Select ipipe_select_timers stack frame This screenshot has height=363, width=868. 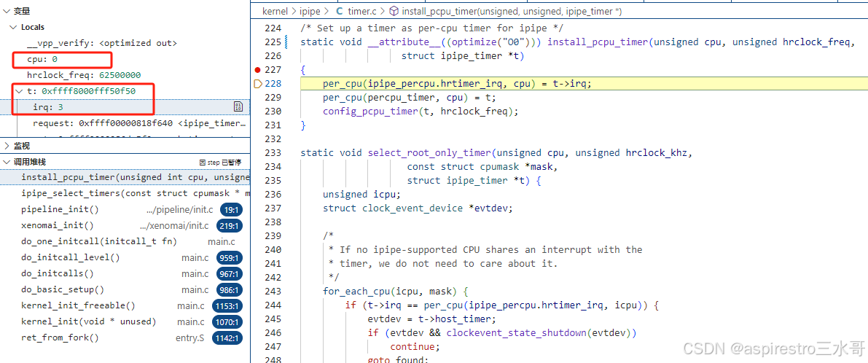coord(125,193)
